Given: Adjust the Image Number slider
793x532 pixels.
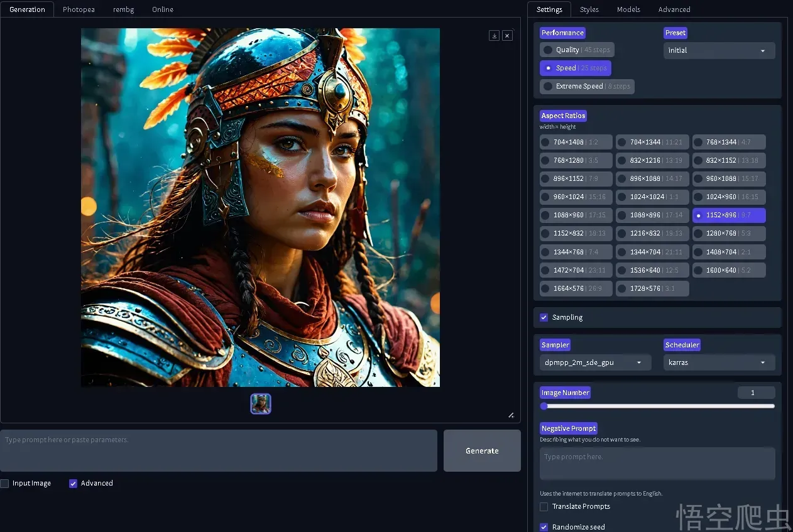Looking at the screenshot, I should 657,406.
